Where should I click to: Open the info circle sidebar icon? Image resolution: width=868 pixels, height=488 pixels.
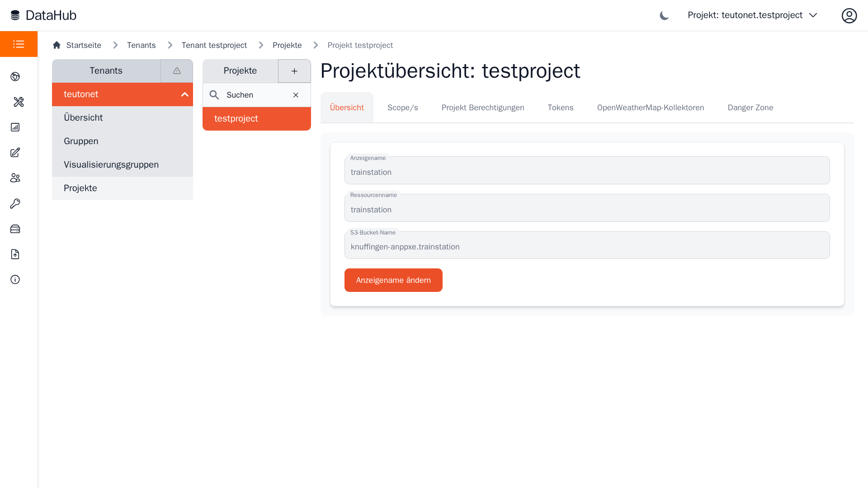15,279
